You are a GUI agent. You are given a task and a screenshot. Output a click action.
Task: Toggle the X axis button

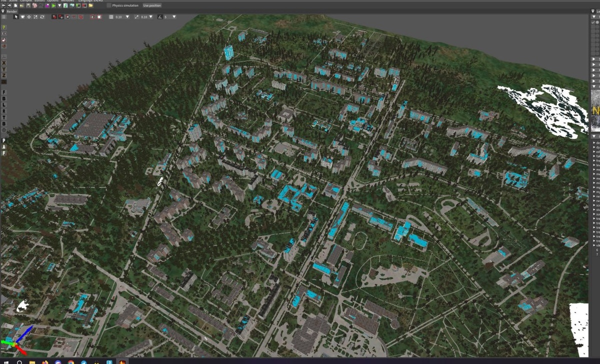pos(4,62)
